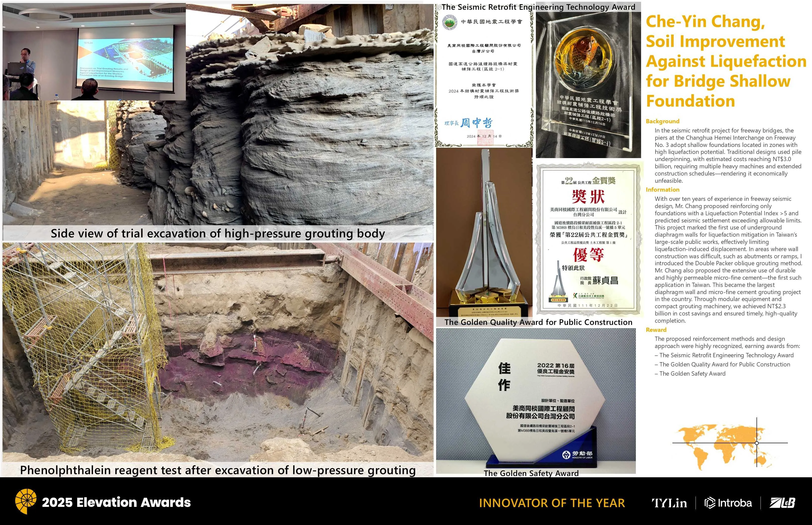
Task: Click the TYLin logo in footer
Action: point(669,503)
